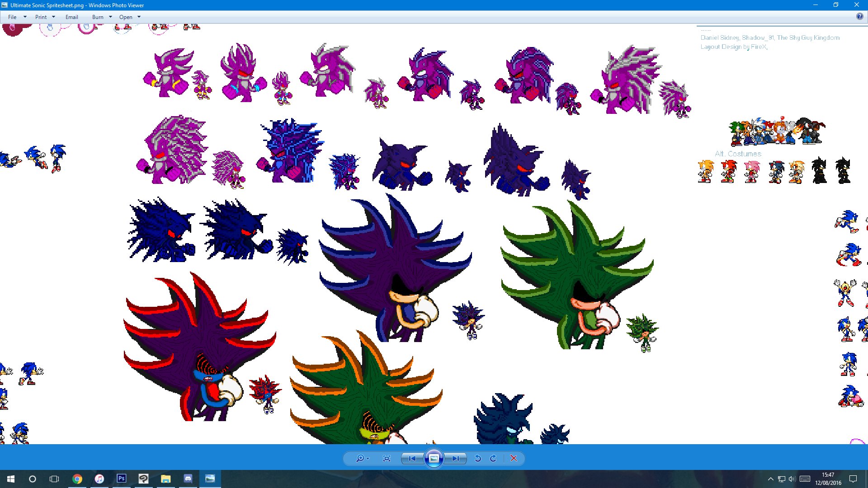Image resolution: width=868 pixels, height=488 pixels.
Task: Open the File menu
Action: click(x=12, y=17)
